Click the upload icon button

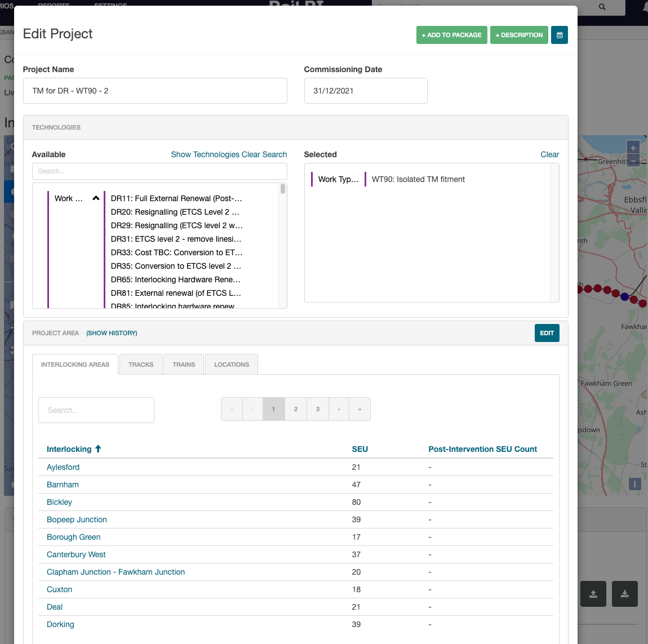(593, 594)
